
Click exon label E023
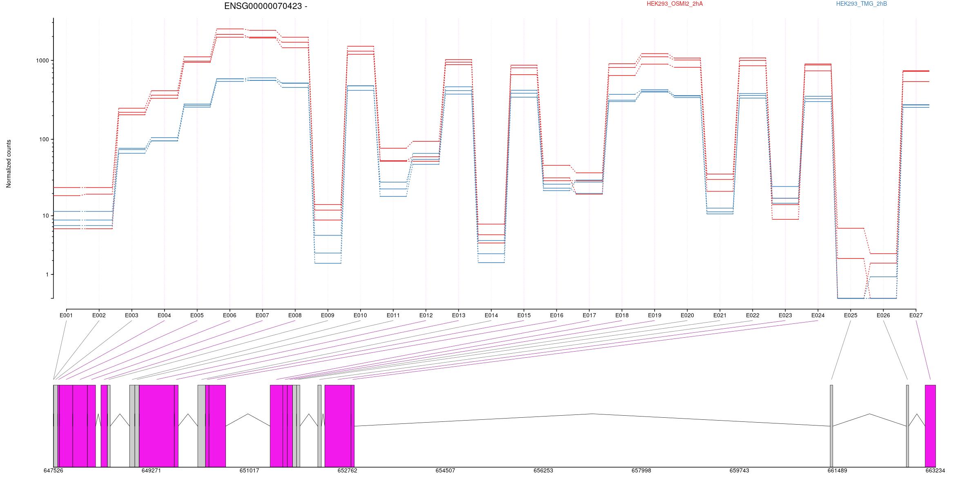(x=785, y=315)
